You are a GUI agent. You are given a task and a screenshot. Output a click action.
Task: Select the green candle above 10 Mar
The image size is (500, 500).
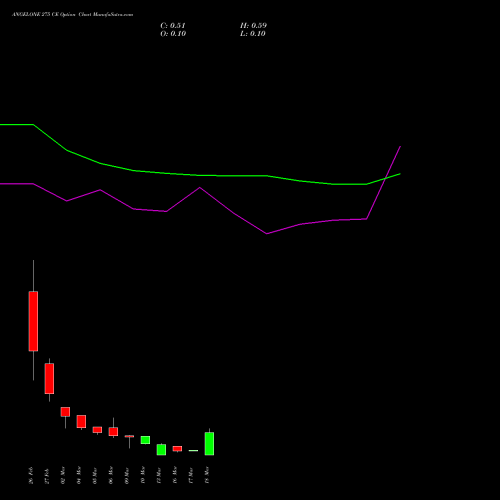145,440
